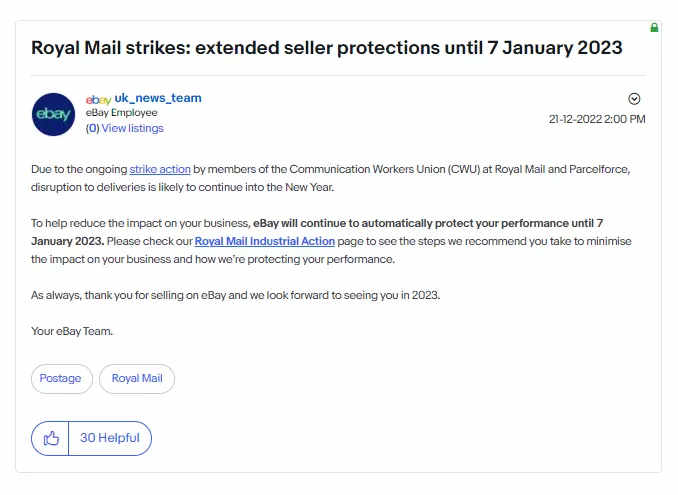This screenshot has height=495, width=678.
Task: Click the round eBay avatar logo
Action: pyautogui.click(x=53, y=114)
